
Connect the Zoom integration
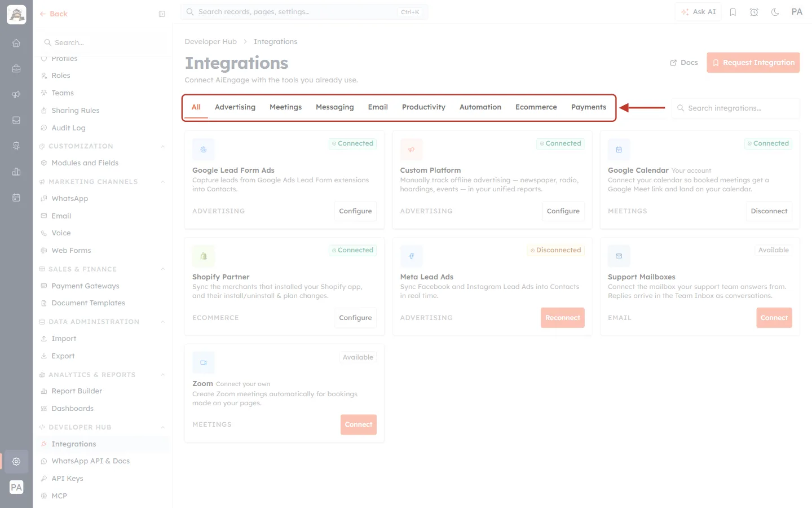pyautogui.click(x=359, y=424)
